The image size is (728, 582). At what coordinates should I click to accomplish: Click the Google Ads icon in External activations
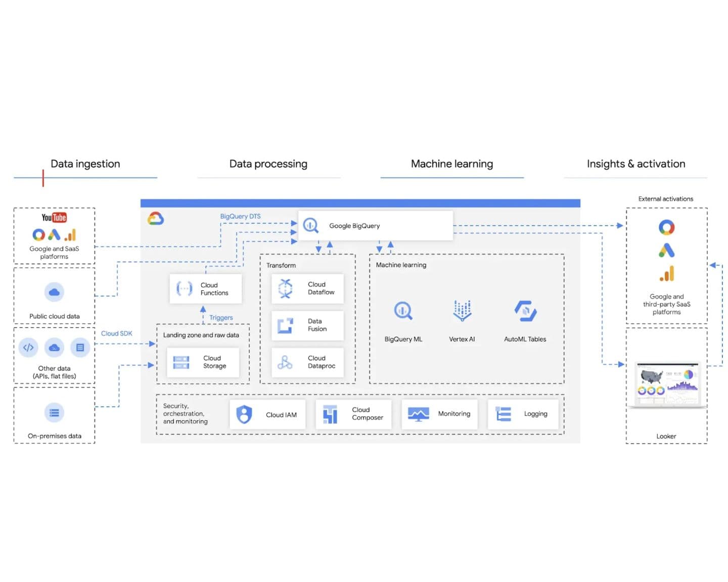(666, 250)
